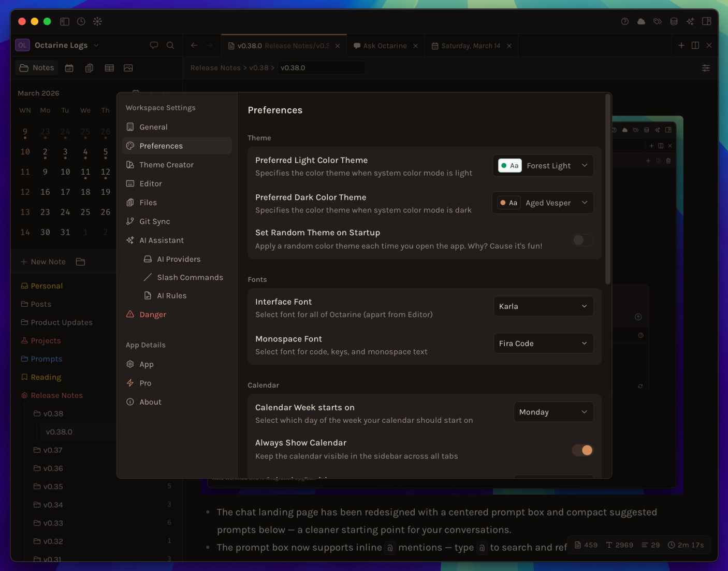Click the New Note button

43,262
